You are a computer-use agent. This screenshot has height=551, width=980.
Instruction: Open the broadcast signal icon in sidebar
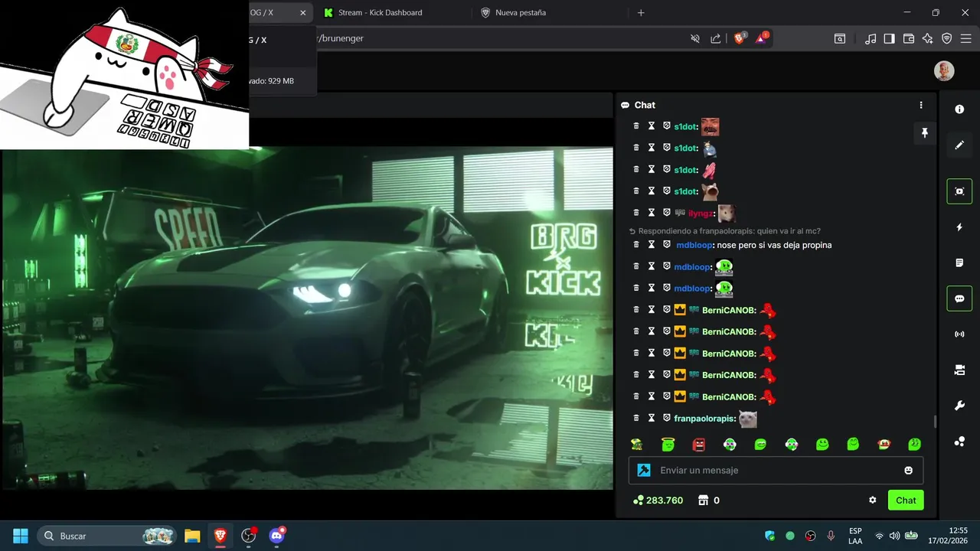point(959,334)
